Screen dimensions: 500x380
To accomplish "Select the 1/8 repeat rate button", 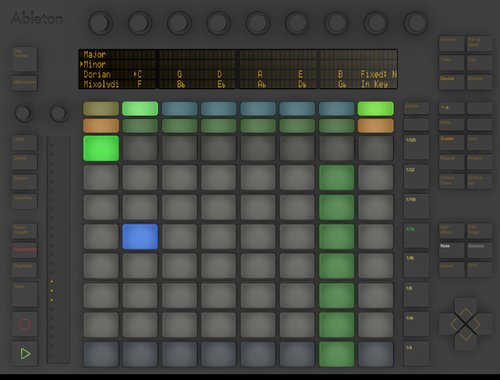I will point(416,295).
